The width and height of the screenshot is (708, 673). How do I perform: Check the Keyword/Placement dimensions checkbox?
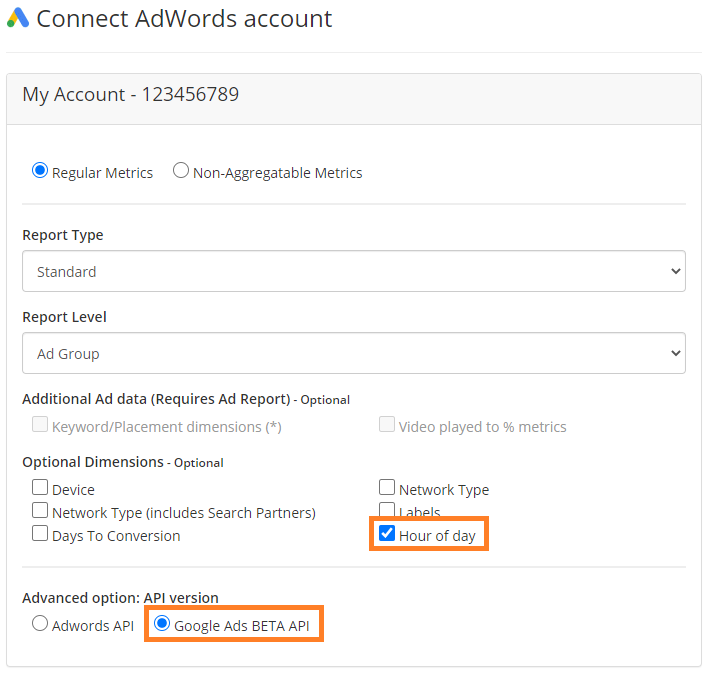40,424
